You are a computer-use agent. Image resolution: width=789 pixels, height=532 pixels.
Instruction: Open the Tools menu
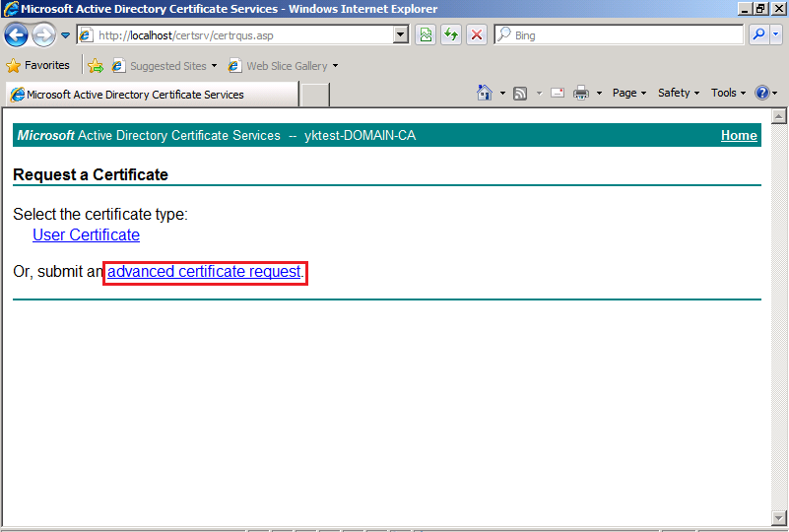click(728, 93)
